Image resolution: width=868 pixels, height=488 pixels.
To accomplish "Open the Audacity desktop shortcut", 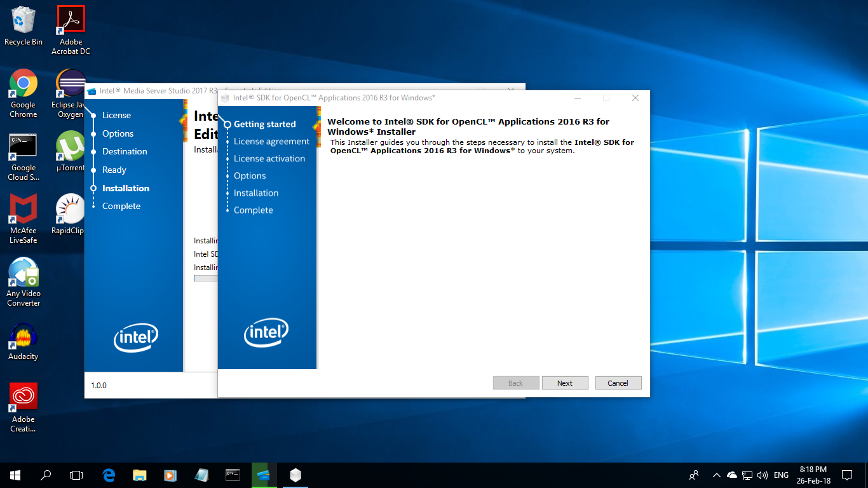I will click(24, 342).
